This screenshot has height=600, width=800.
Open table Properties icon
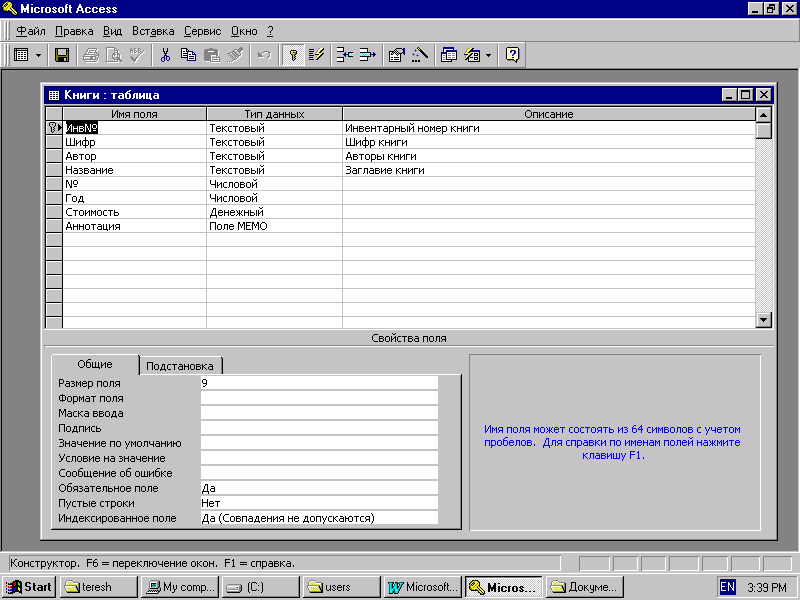click(x=396, y=55)
